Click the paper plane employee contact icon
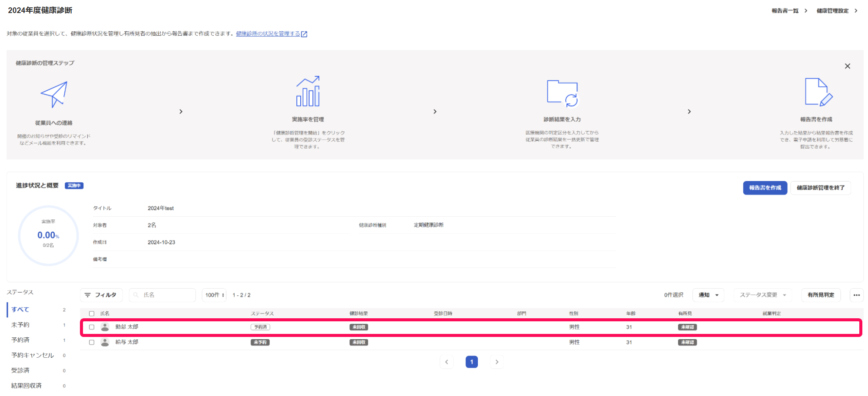The height and width of the screenshot is (396, 868). [54, 94]
